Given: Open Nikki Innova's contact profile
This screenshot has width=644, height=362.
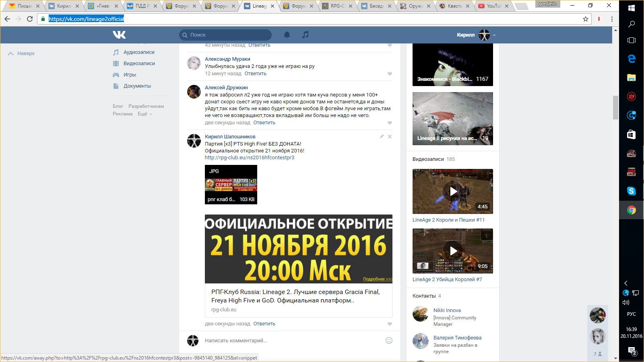Looking at the screenshot, I should pyautogui.click(x=447, y=311).
